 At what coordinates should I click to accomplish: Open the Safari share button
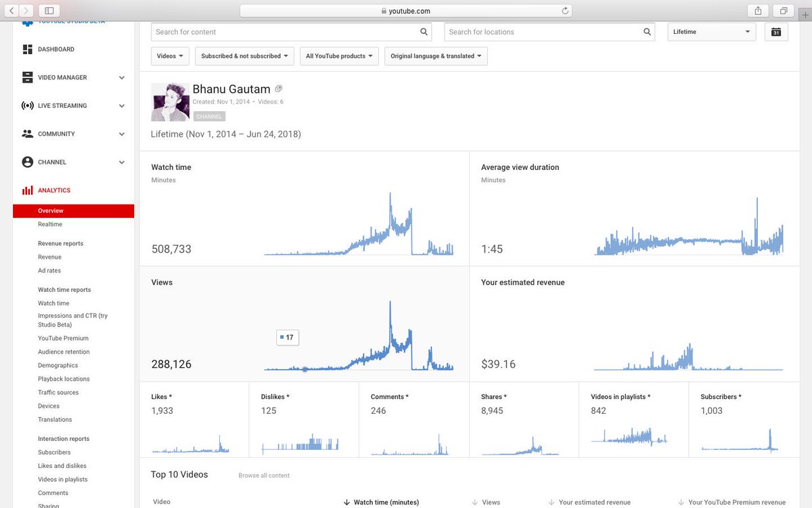coord(758,11)
